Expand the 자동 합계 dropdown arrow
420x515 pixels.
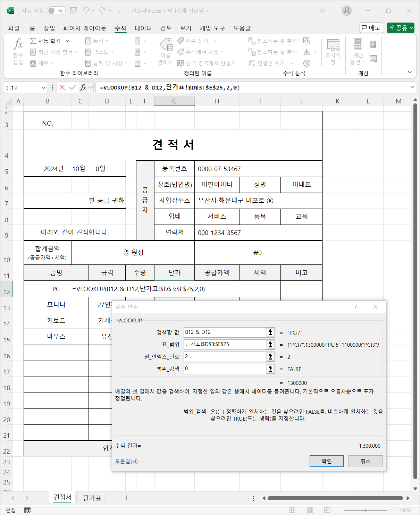point(67,41)
